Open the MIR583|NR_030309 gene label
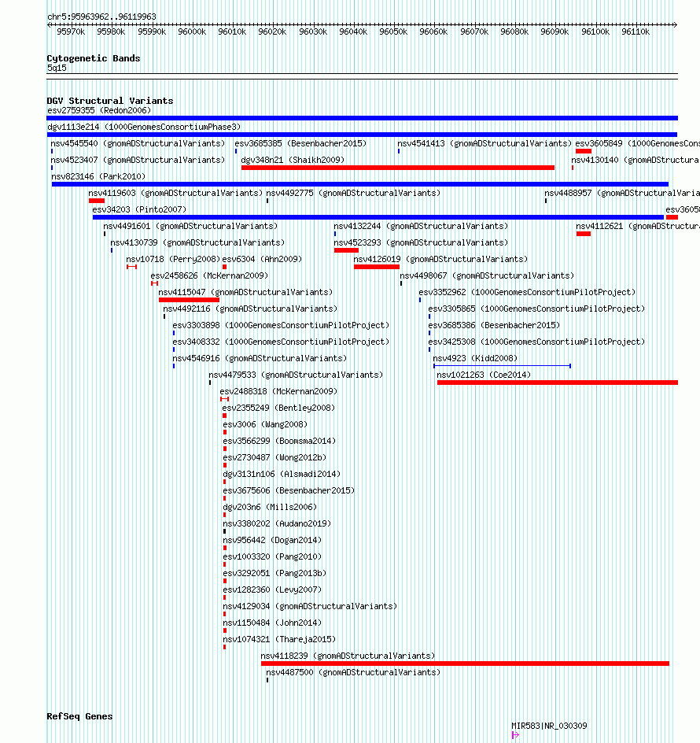Viewport: 700px width, 743px height. tap(549, 726)
